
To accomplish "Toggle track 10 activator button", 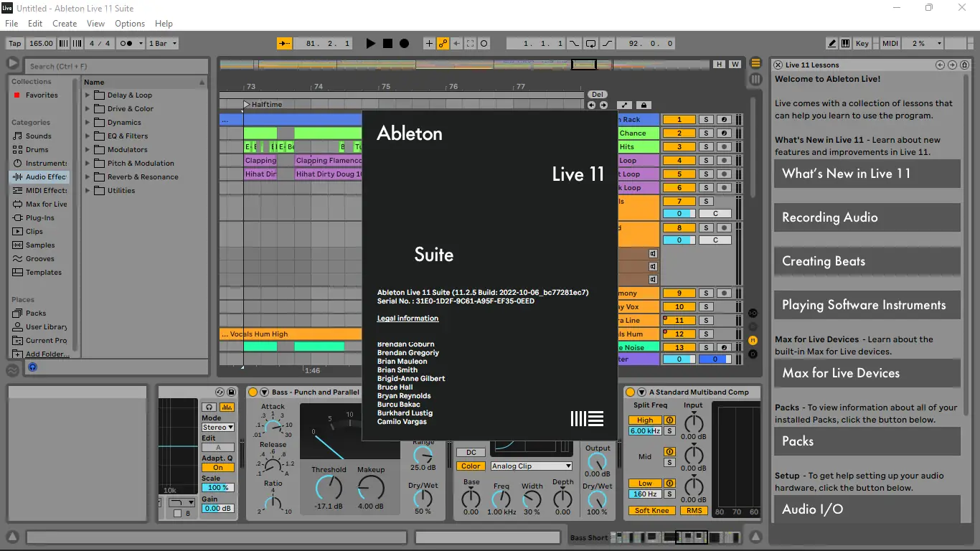I will [679, 307].
